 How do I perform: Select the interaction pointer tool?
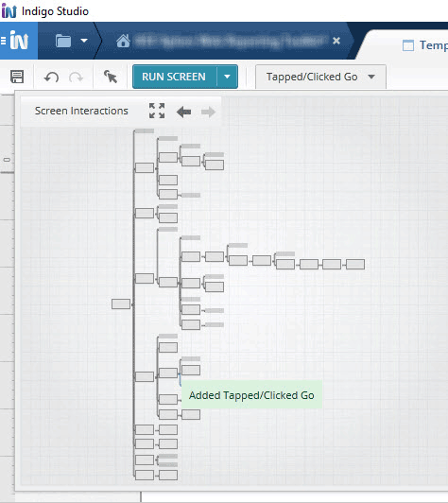[111, 77]
